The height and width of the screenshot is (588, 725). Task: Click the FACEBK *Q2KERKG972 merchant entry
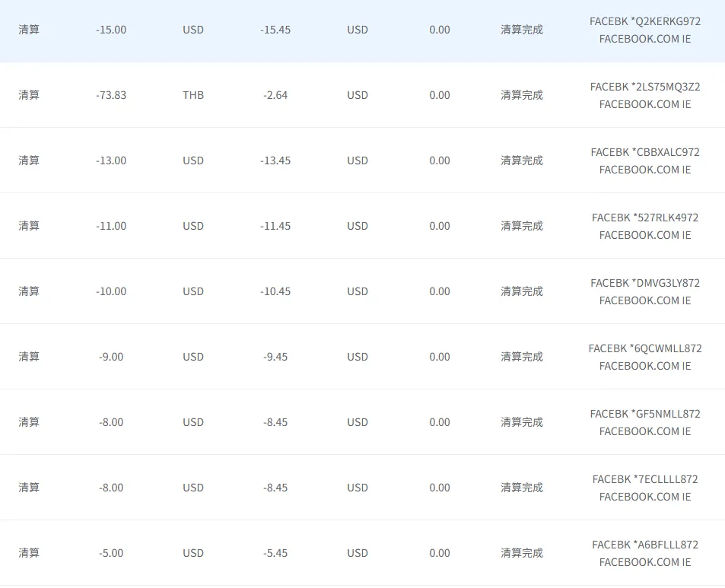coord(644,21)
